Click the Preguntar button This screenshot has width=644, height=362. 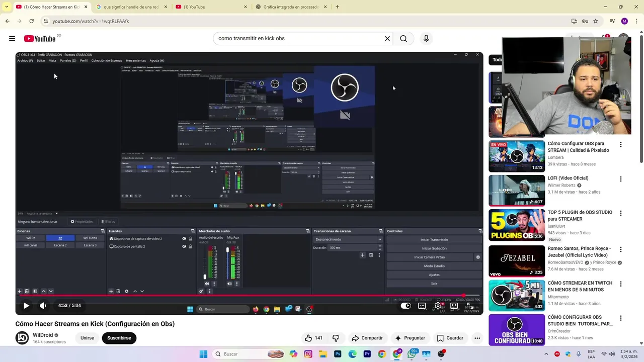pyautogui.click(x=410, y=338)
